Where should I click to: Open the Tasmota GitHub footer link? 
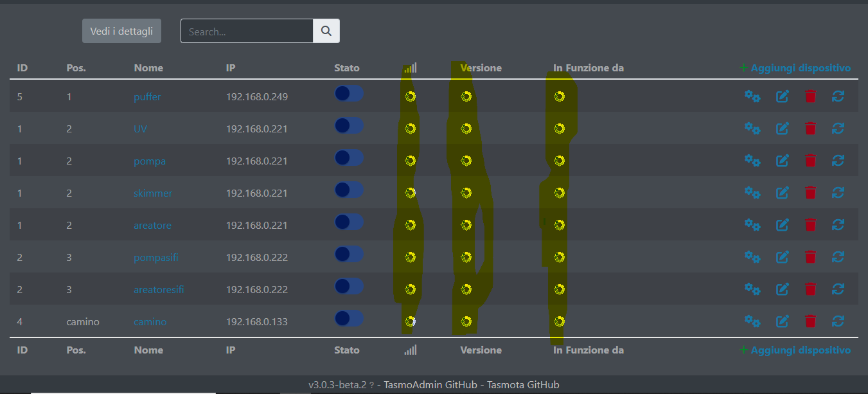[x=523, y=385]
